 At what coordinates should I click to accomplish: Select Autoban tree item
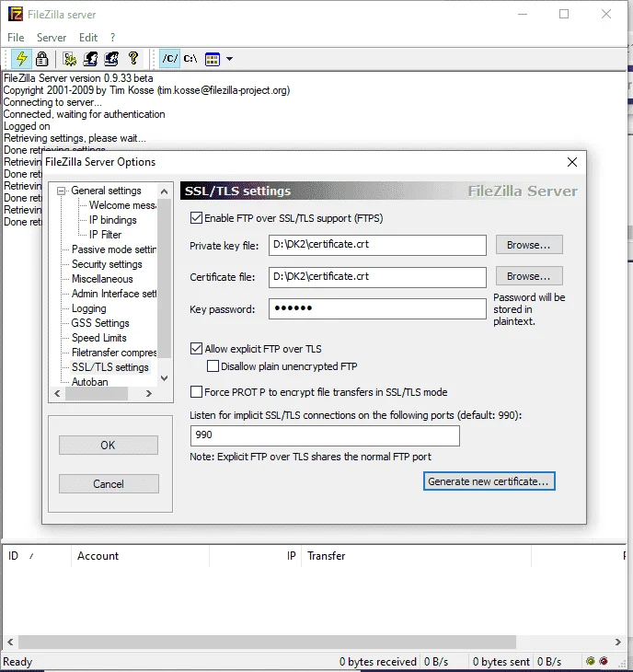(x=89, y=381)
